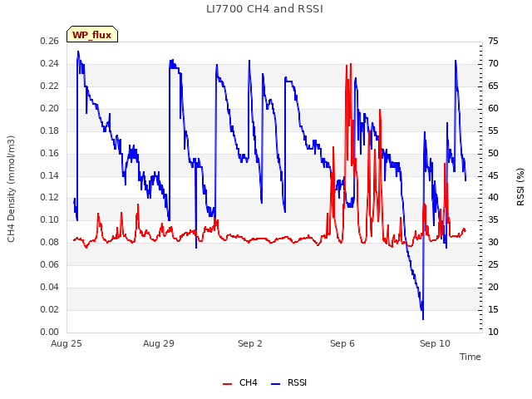
Task: Click the 0.16 left axis value
Action: 50,153
